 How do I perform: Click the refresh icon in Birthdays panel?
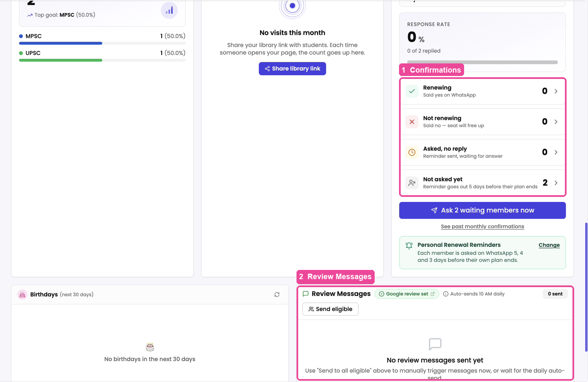click(x=277, y=295)
